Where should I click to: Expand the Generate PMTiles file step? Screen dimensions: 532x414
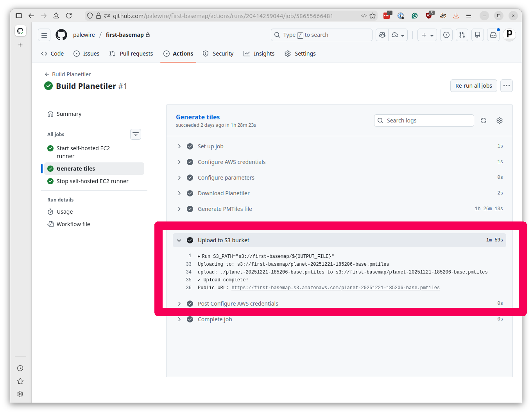pyautogui.click(x=179, y=209)
